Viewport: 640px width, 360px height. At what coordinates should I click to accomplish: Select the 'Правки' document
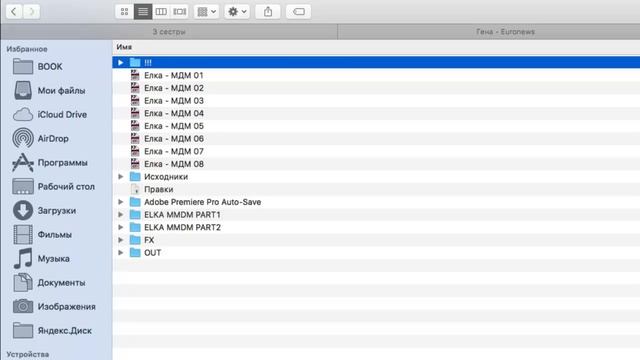pos(159,189)
